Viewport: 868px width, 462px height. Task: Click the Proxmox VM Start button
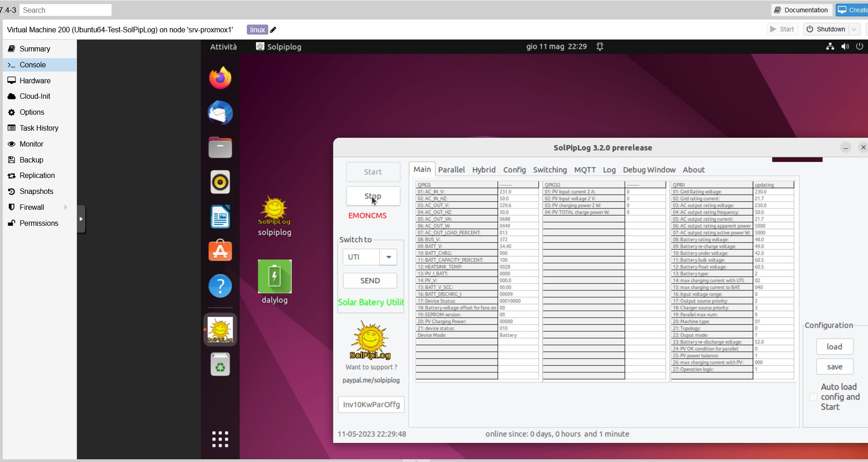(x=782, y=29)
